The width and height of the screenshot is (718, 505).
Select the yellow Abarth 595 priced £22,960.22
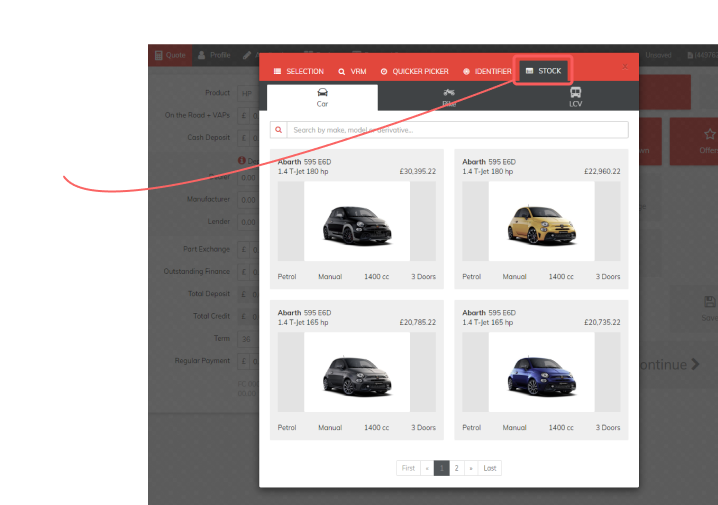point(541,219)
